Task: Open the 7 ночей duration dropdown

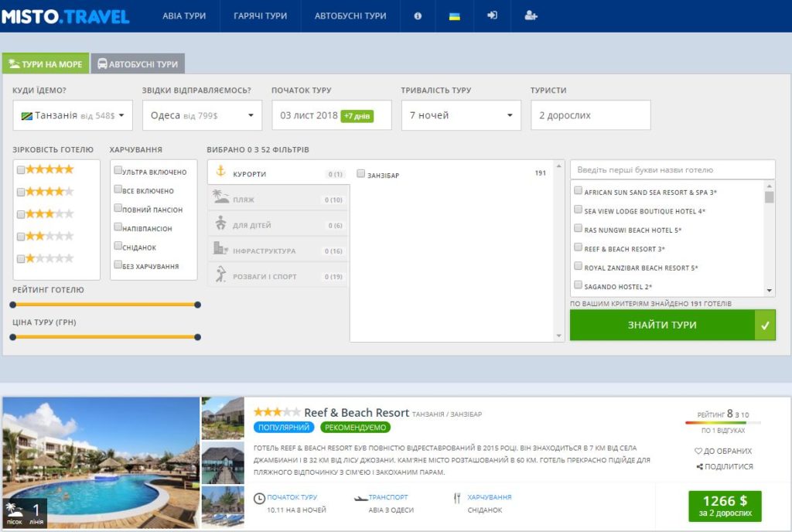Action: [461, 115]
